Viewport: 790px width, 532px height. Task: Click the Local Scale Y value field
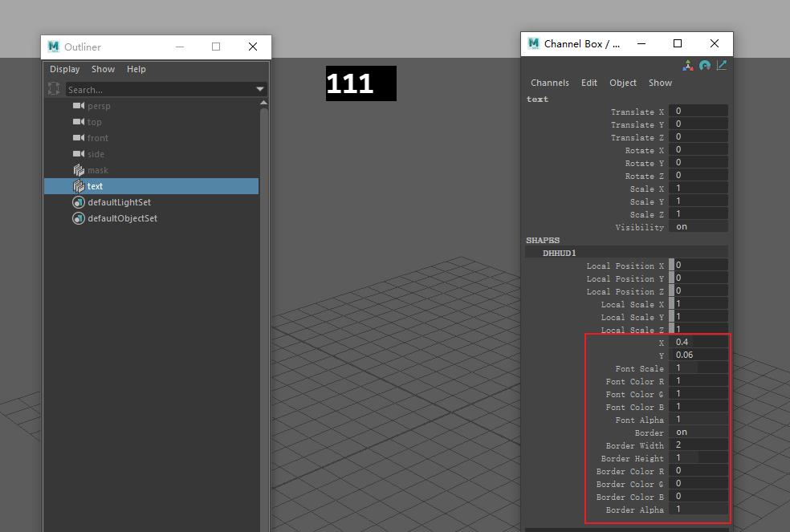[x=701, y=316]
